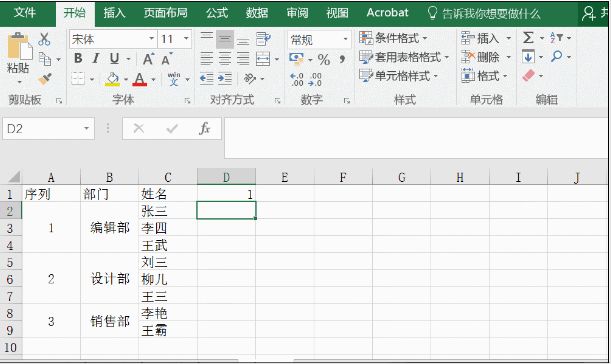
Task: Click the 告诉我你想要做什么 search box
Action: point(484,14)
